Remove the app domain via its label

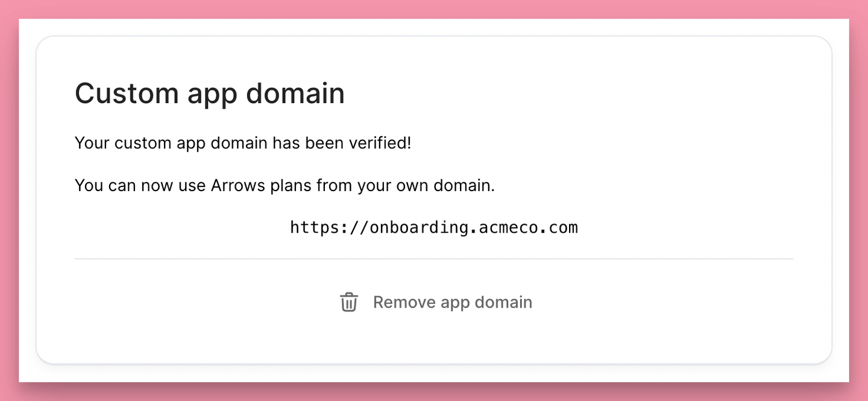pos(453,302)
